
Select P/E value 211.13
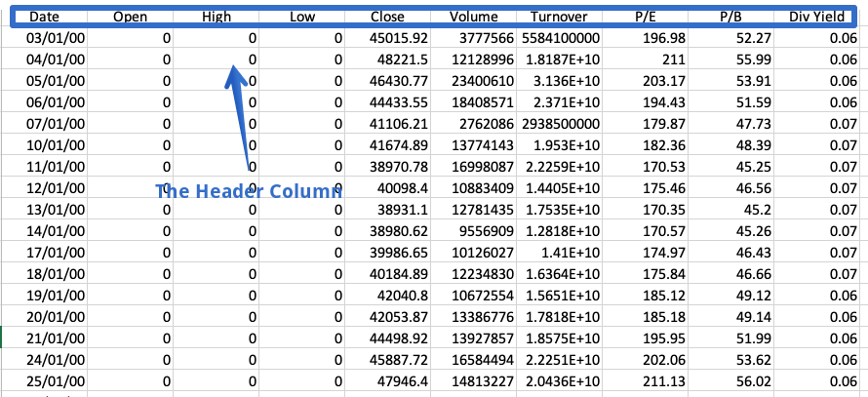(645, 381)
